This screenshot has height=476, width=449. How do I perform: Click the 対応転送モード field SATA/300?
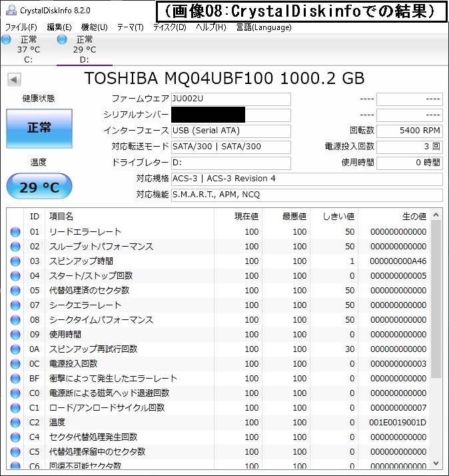[x=231, y=147]
